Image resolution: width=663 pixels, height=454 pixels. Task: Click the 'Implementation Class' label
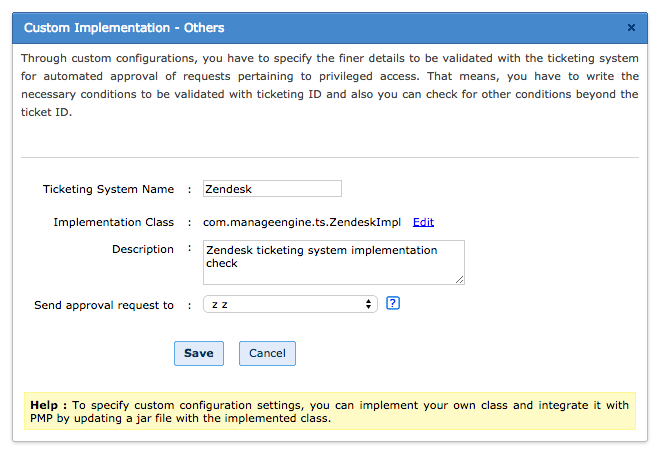113,222
